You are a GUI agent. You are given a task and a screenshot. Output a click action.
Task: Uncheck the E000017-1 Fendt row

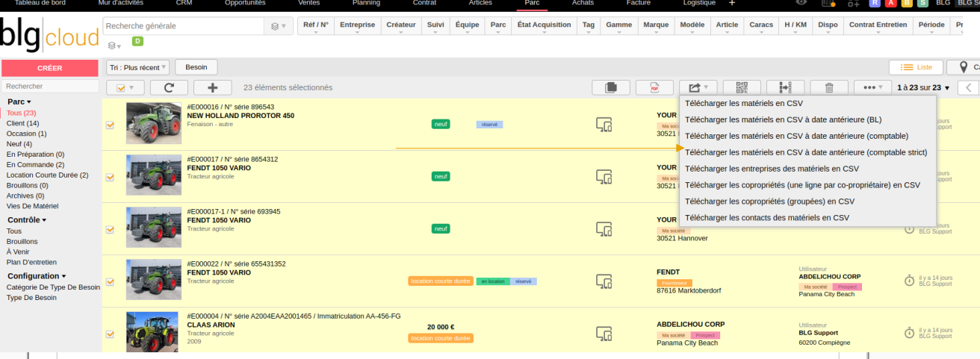click(x=111, y=229)
